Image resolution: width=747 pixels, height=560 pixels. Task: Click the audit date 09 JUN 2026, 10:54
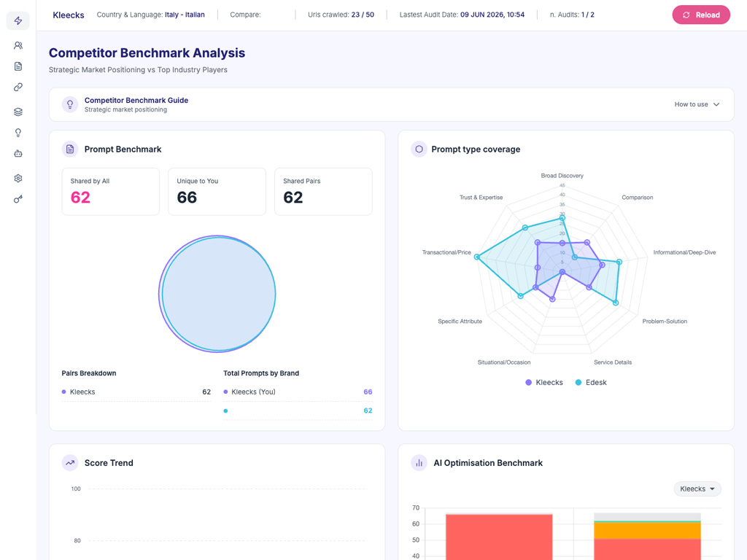coord(492,15)
